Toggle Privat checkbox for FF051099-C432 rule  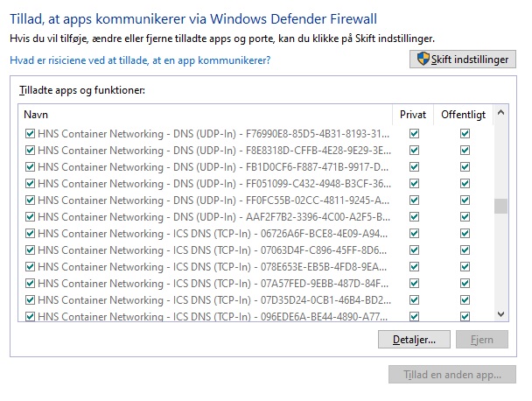[414, 183]
